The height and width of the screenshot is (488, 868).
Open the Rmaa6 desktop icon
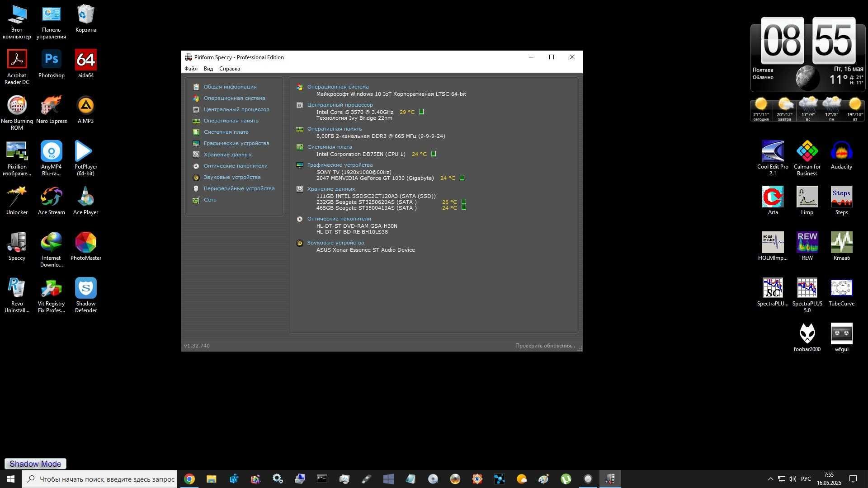(x=841, y=247)
